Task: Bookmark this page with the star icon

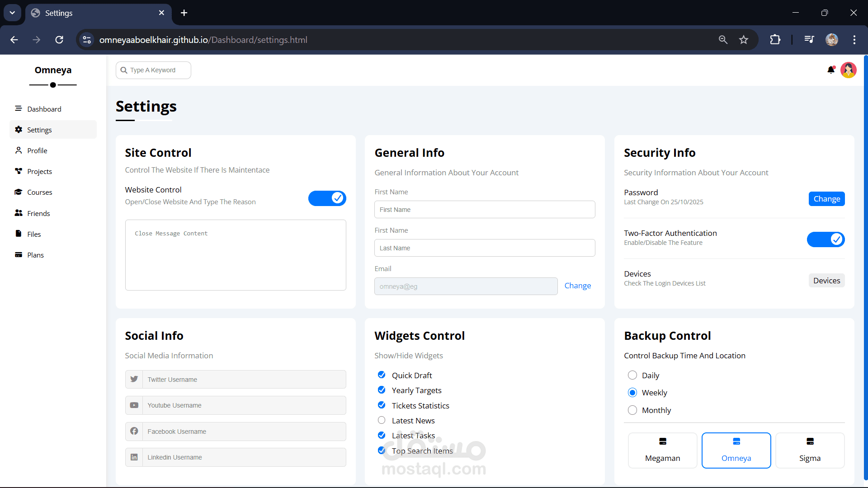Action: click(x=744, y=40)
